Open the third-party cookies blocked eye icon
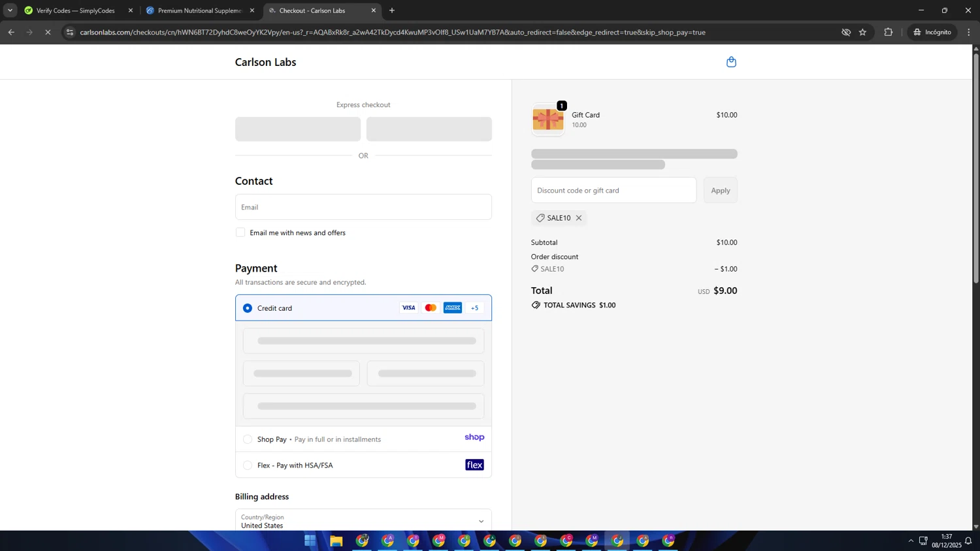The height and width of the screenshot is (551, 980). [x=846, y=32]
